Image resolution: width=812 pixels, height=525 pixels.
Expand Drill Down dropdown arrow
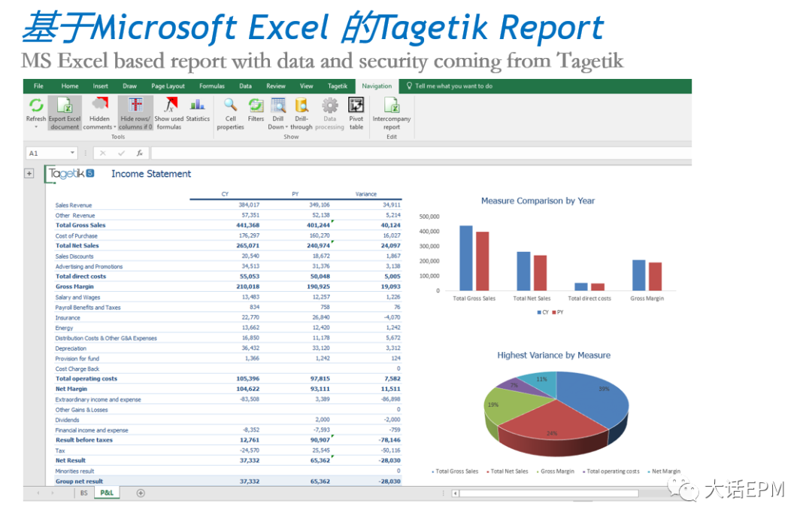click(287, 127)
